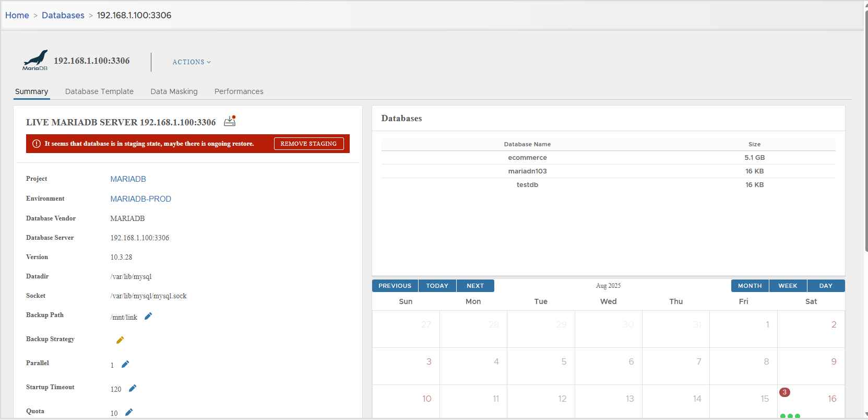The image size is (868, 420).
Task: Switch calendar to Week view
Action: [787, 286]
